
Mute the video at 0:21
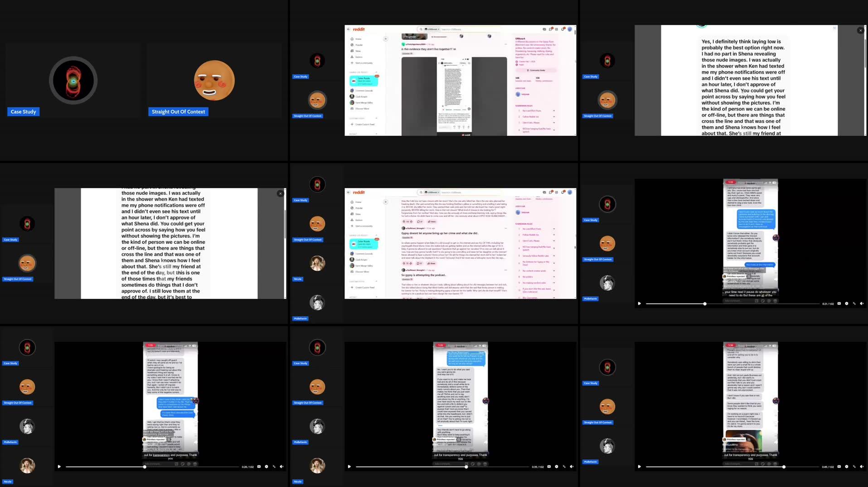click(862, 304)
